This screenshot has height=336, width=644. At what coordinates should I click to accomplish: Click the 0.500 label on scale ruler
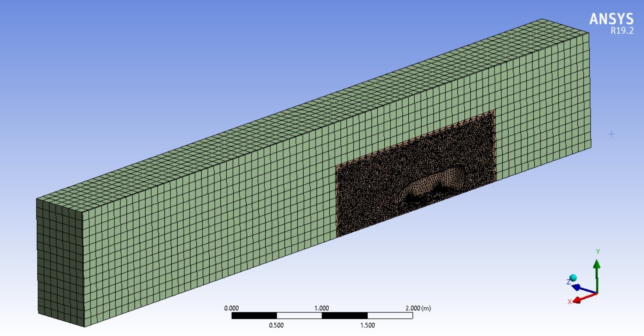pos(276,325)
